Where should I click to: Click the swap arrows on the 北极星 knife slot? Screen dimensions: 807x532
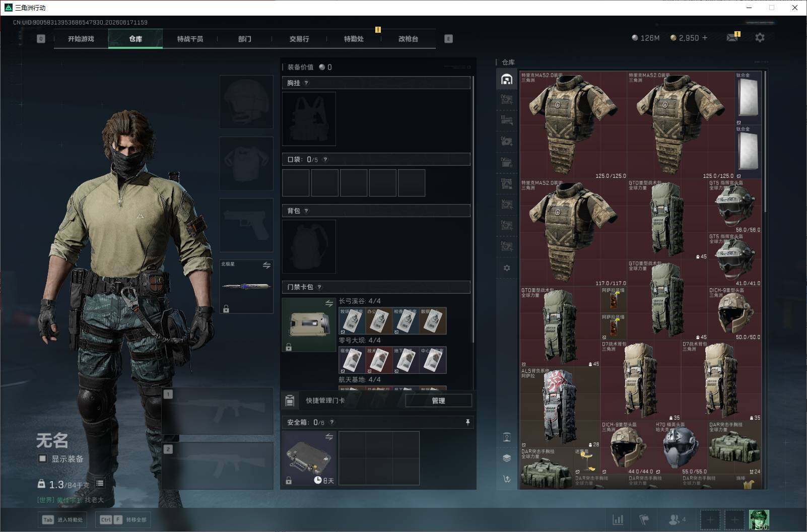tap(266, 265)
